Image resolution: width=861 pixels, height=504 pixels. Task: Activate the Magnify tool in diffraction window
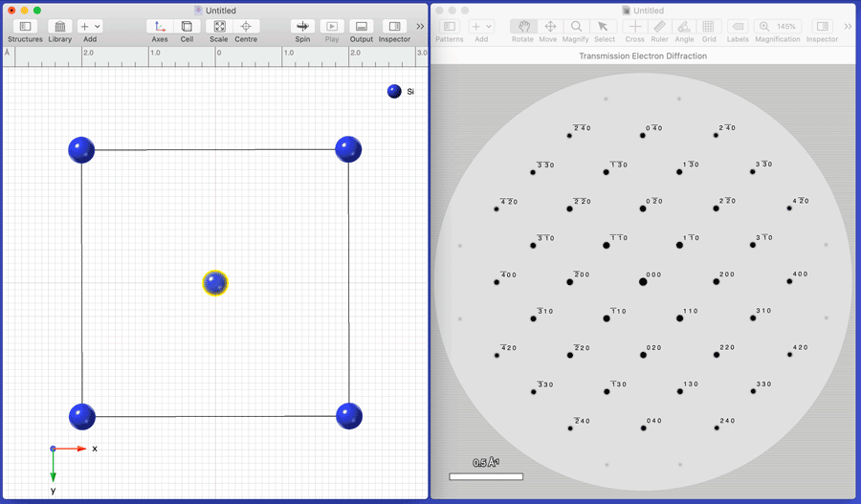576,27
